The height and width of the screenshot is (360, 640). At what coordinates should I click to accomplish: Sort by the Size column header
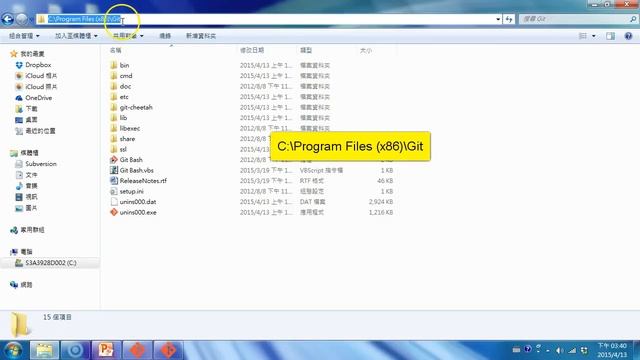pos(366,50)
